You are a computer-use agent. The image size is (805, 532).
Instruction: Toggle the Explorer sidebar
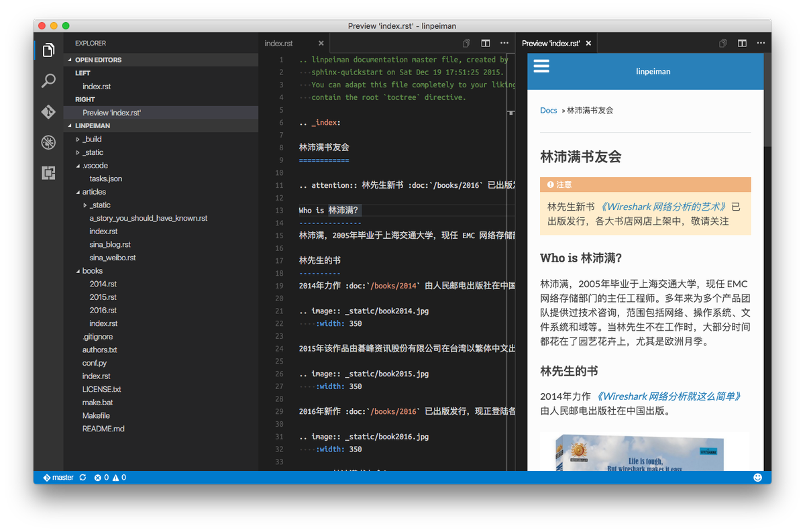pos(48,50)
